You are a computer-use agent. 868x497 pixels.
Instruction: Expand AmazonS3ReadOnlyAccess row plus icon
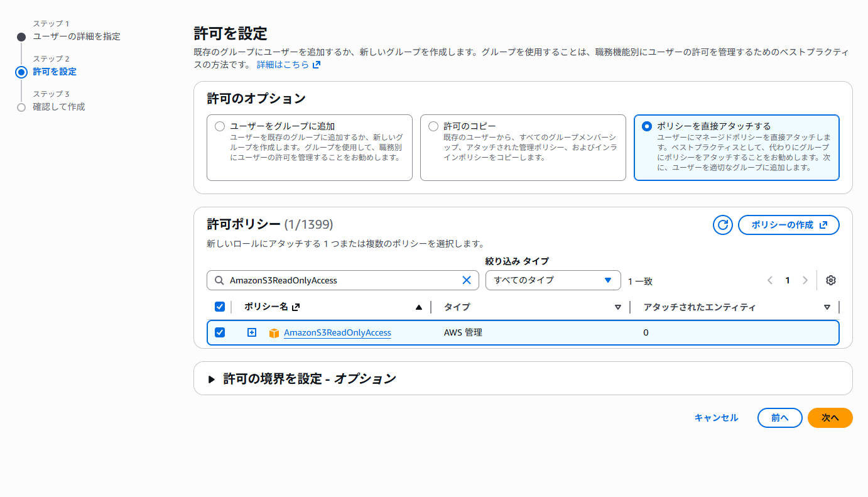(252, 332)
